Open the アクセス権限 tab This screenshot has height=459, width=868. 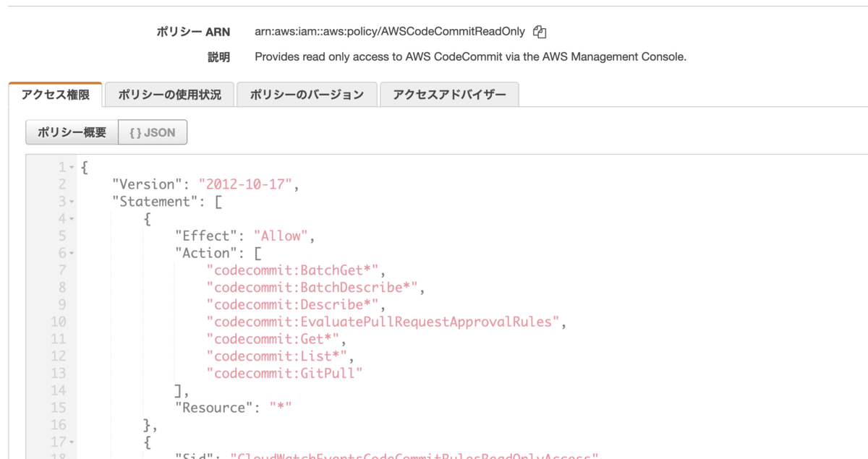point(56,95)
